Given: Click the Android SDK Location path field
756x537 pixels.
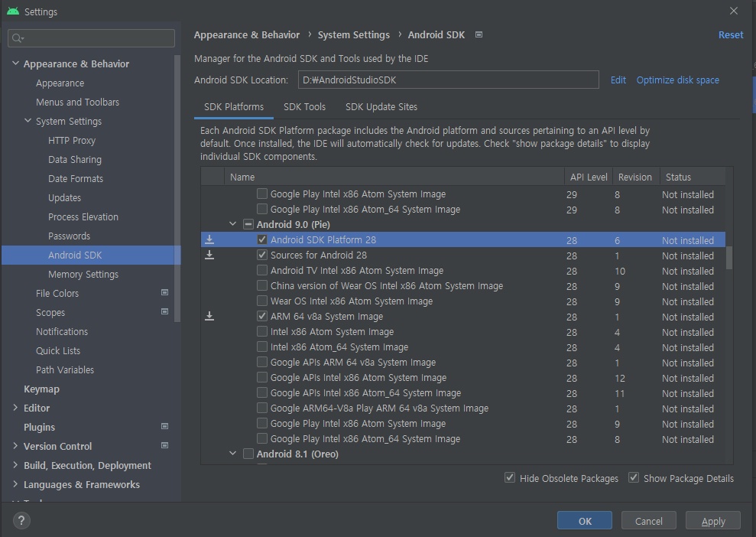Looking at the screenshot, I should pyautogui.click(x=449, y=80).
